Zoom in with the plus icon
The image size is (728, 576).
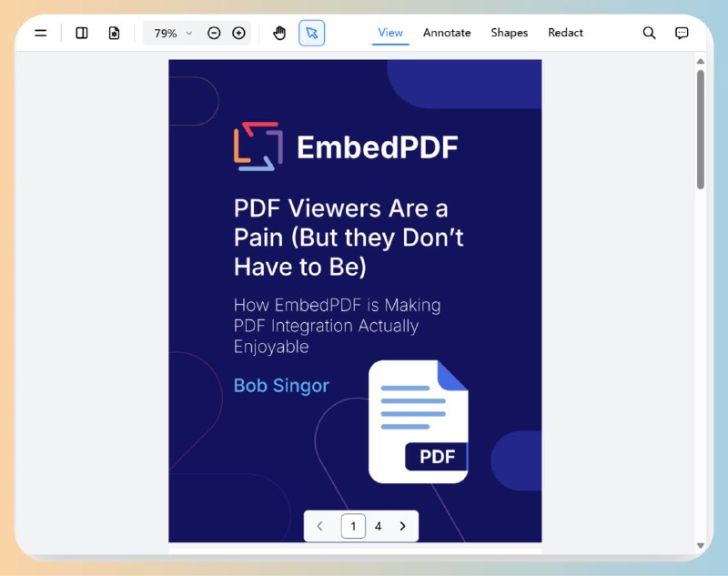point(238,33)
